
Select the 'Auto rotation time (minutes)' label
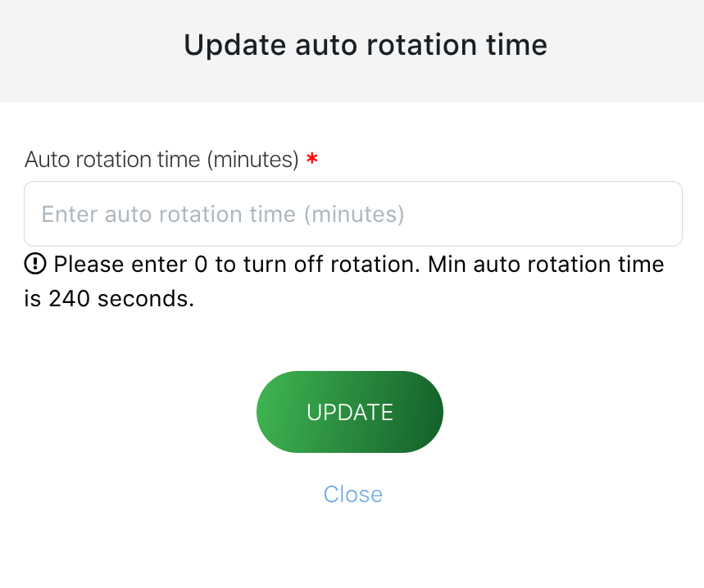(161, 160)
